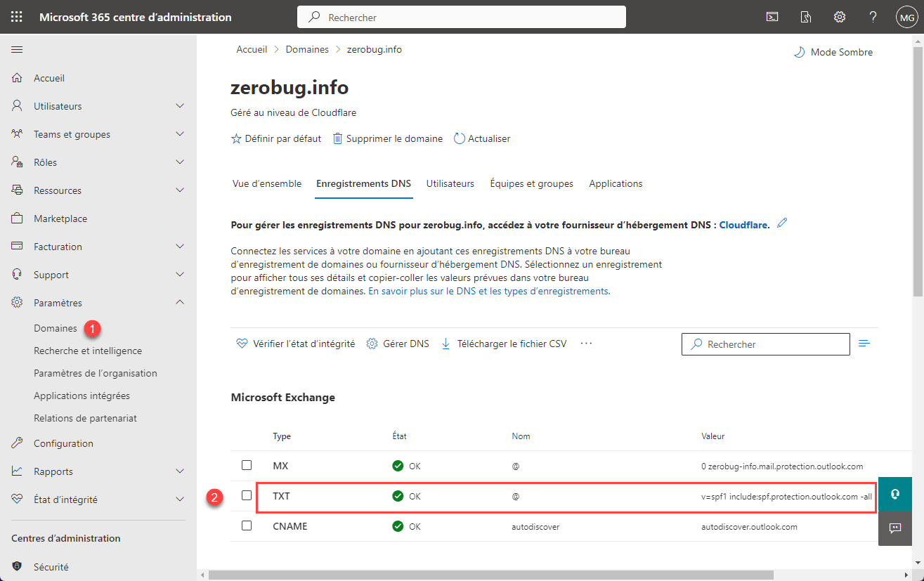Open Domaines in the sidebar
The width and height of the screenshot is (924, 581).
point(56,328)
